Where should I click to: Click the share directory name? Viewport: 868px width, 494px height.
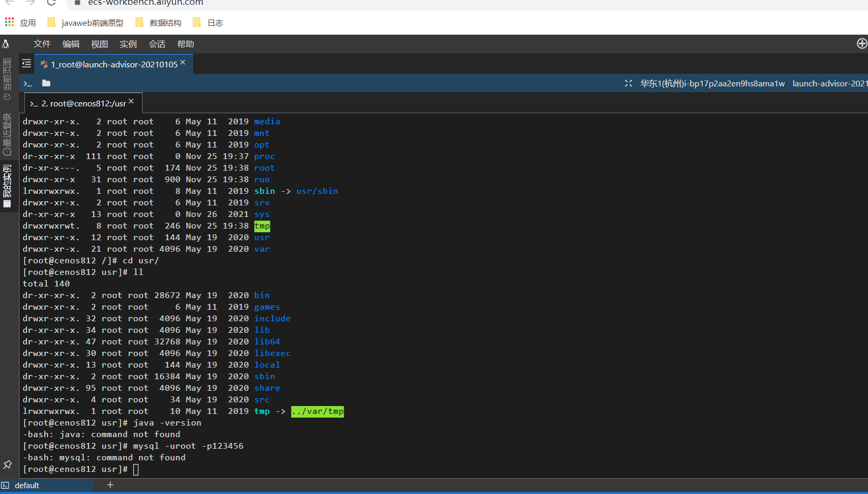click(267, 388)
